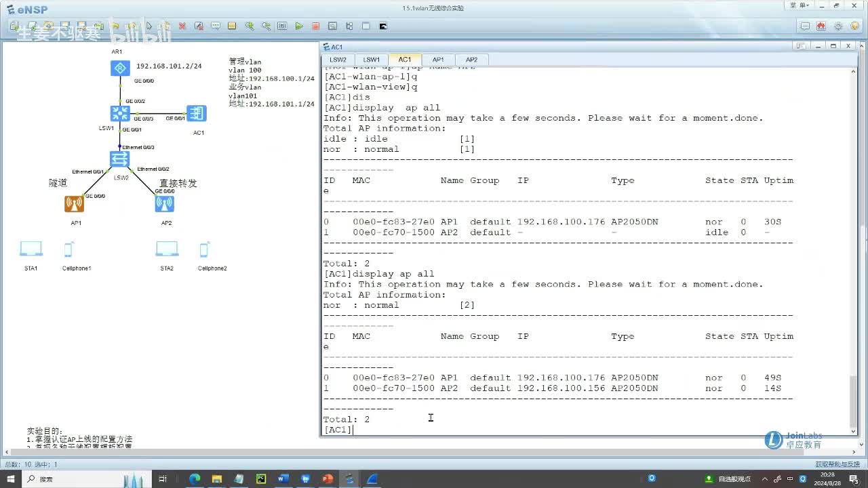Click the zoom in magnifier icon

250,26
